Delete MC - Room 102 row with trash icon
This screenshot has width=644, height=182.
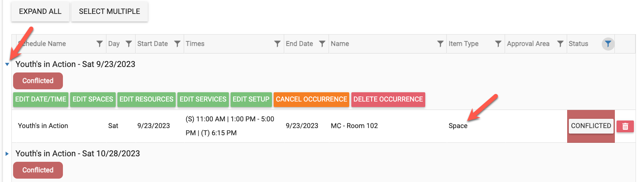(625, 126)
